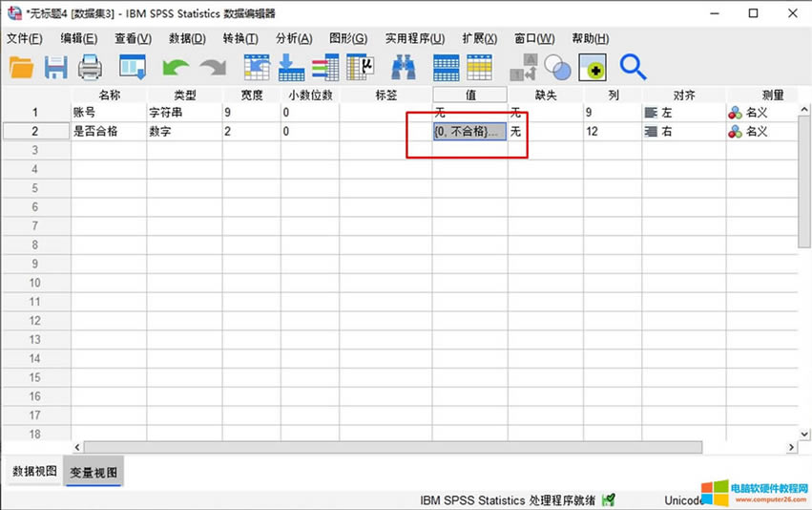812x510 pixels.
Task: Click the width cell showing 9 in row 1
Action: click(251, 113)
